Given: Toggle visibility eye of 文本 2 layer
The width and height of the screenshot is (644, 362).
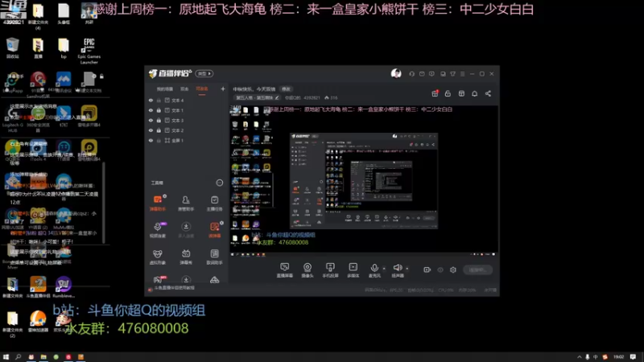Looking at the screenshot, I should 151,130.
